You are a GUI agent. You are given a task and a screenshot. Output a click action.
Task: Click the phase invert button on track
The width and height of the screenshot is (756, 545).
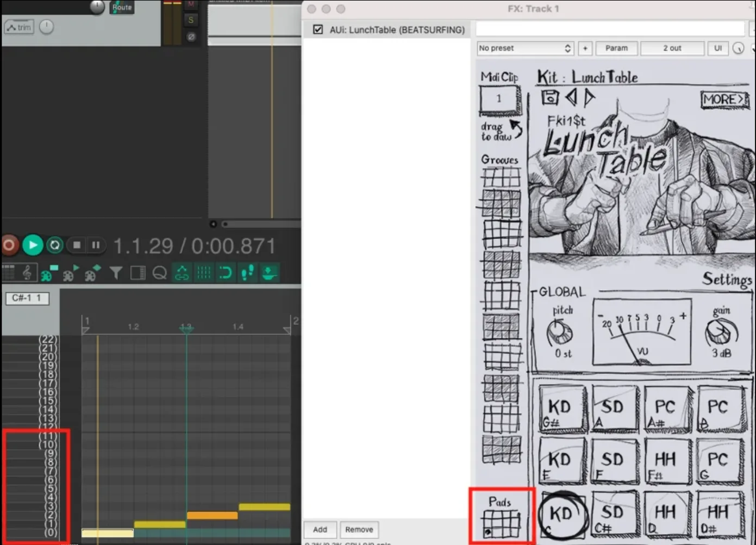point(191,37)
